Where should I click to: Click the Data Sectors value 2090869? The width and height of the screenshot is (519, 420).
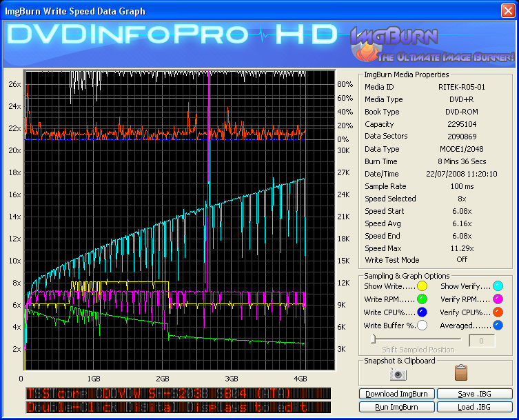point(462,137)
